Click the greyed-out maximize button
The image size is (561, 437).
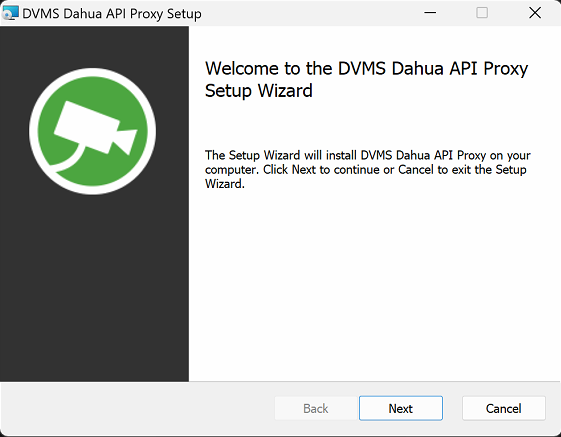pos(482,13)
